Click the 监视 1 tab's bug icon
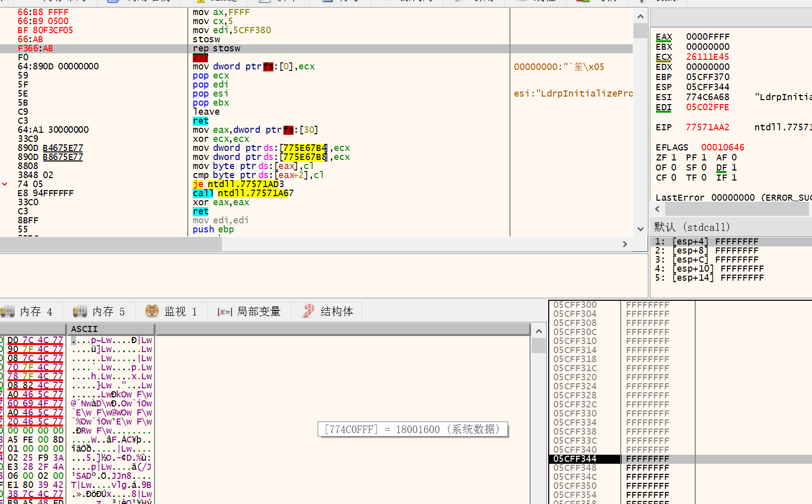812x504 pixels. (x=152, y=311)
